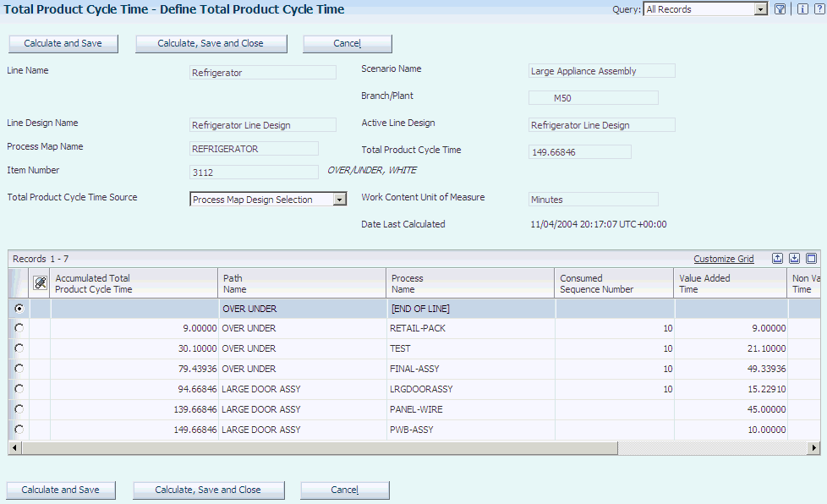Image resolution: width=827 pixels, height=504 pixels.
Task: Open the Query All Records dropdown
Action: click(x=761, y=9)
